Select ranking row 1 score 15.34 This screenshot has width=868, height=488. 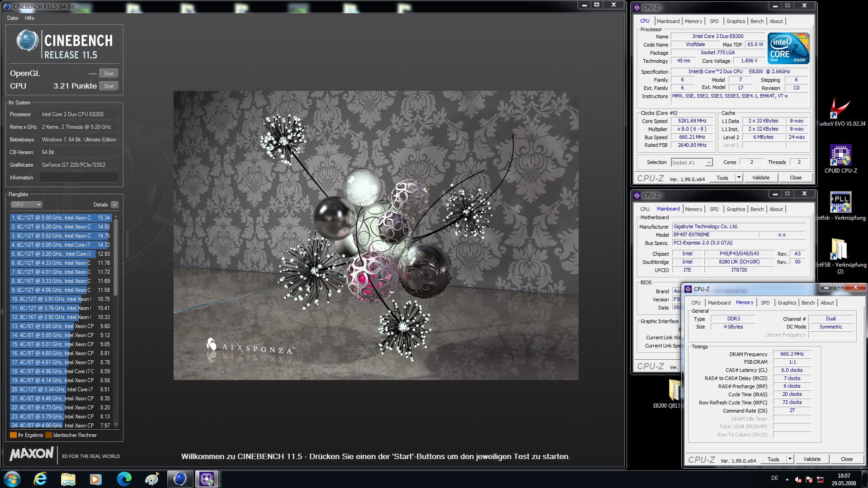tap(61, 218)
